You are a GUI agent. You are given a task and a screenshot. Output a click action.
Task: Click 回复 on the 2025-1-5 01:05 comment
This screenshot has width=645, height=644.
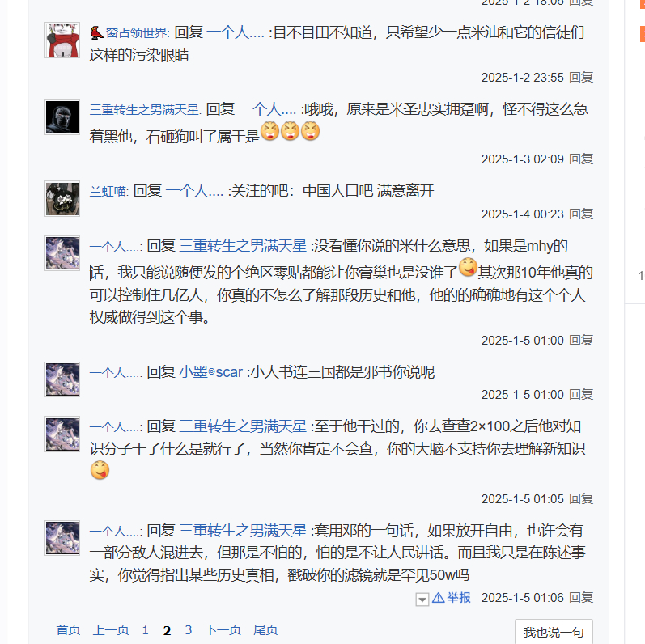tap(581, 499)
